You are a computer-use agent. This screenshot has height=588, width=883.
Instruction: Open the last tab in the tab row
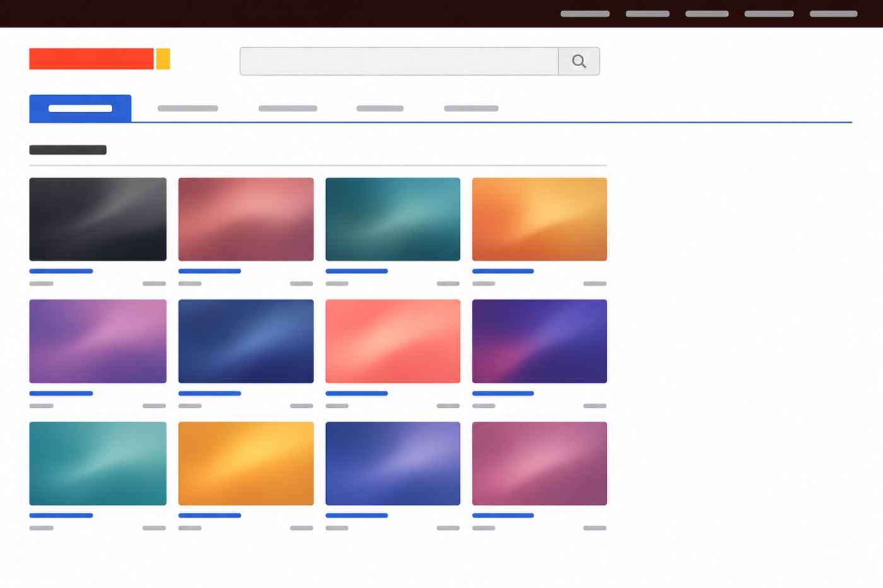471,108
